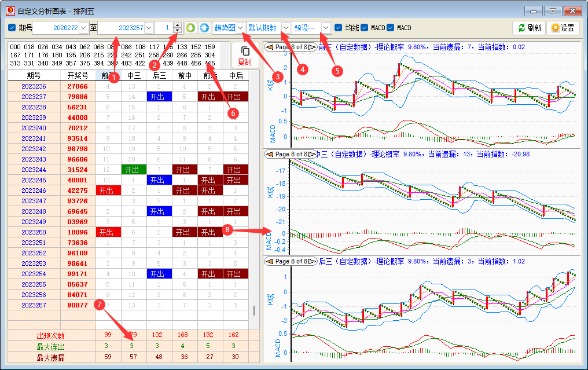Screen dimensions: 588x370
Task: Open the end period 2023257 dropdown
Action: pos(149,28)
